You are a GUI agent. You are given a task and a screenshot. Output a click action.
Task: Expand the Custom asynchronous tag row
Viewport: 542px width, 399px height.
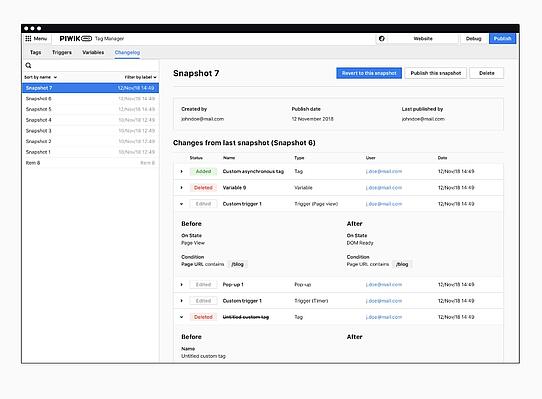tap(181, 171)
